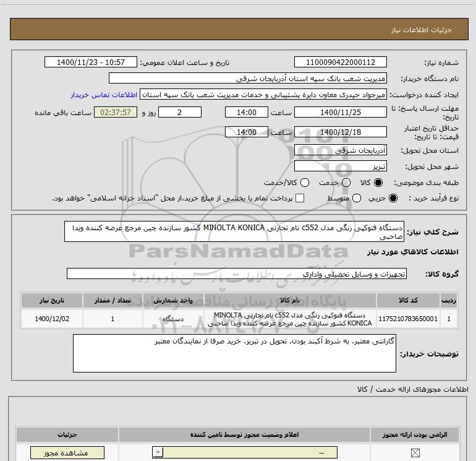Toggle Islamic treasury documents payment checkbox
Viewport: 476px width, 461px height.
click(x=300, y=198)
